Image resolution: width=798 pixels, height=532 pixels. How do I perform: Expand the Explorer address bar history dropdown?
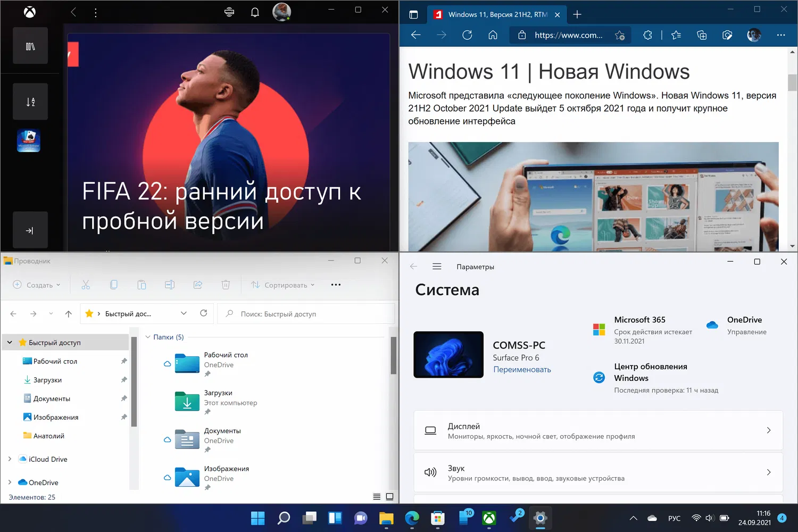click(184, 313)
